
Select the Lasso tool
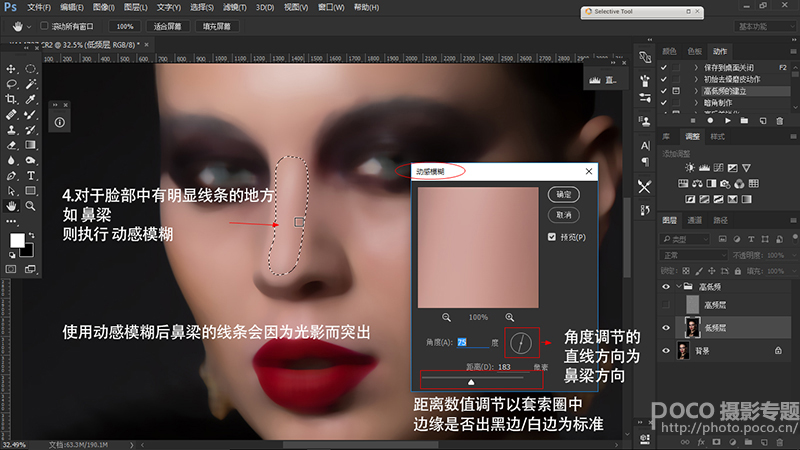(11, 85)
